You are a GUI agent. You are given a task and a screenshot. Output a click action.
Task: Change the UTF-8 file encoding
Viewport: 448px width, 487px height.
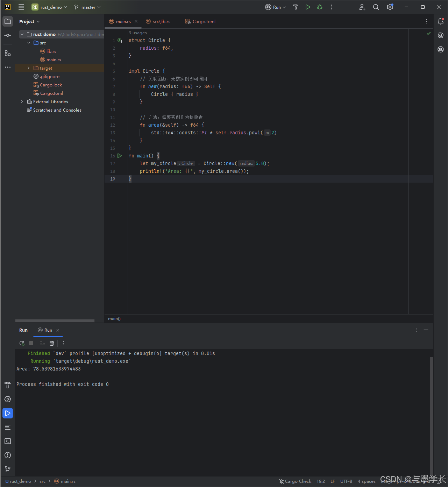coord(346,481)
